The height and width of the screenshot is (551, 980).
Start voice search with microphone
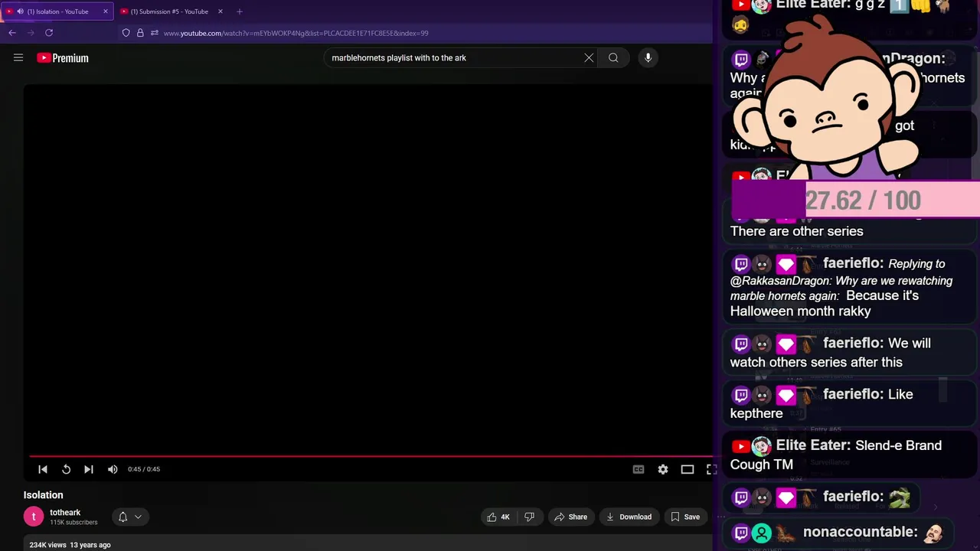point(648,57)
